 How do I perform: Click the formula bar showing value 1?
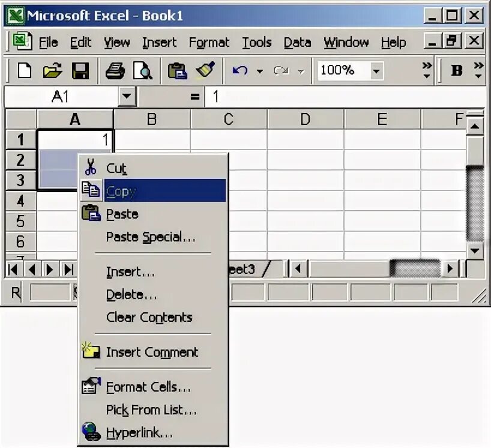[345, 97]
